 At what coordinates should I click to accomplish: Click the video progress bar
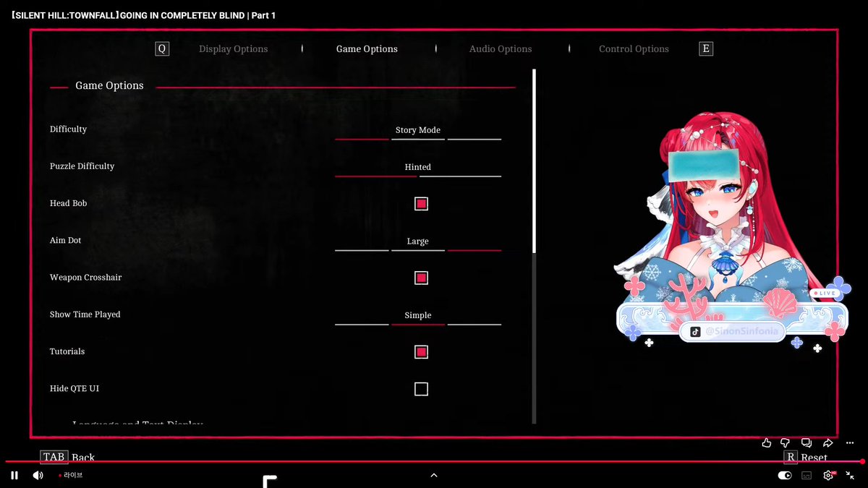(434, 461)
